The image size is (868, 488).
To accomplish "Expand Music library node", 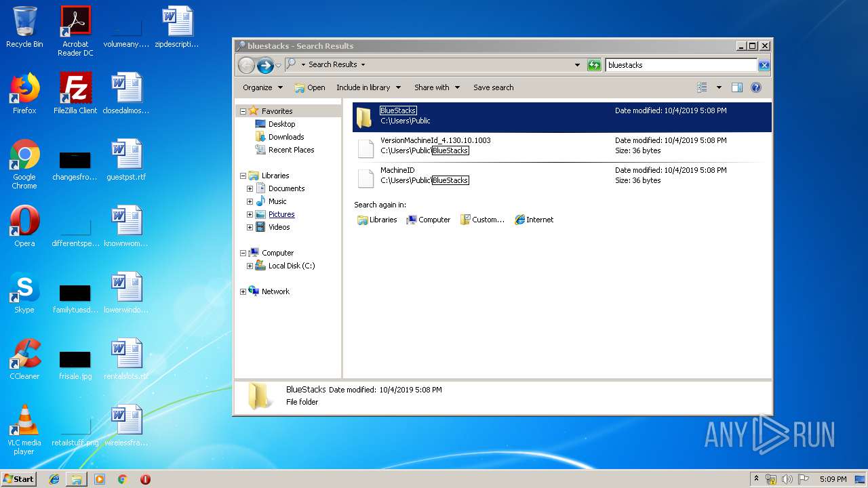I will (250, 201).
